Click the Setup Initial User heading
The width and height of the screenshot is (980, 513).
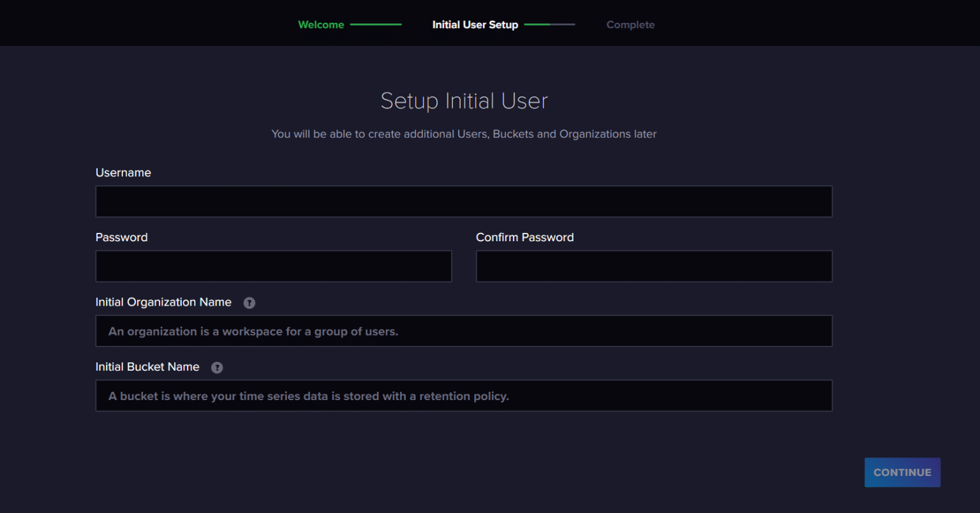[x=464, y=101]
